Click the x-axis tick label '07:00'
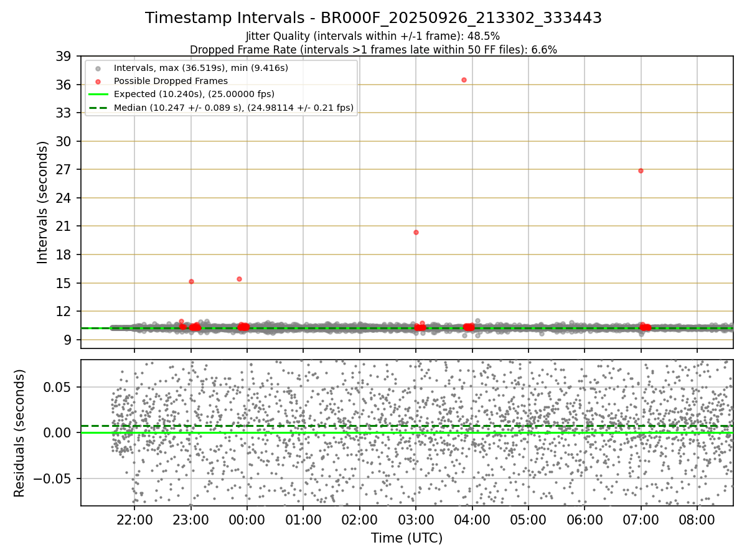Image resolution: width=747 pixels, height=560 pixels. [641, 520]
